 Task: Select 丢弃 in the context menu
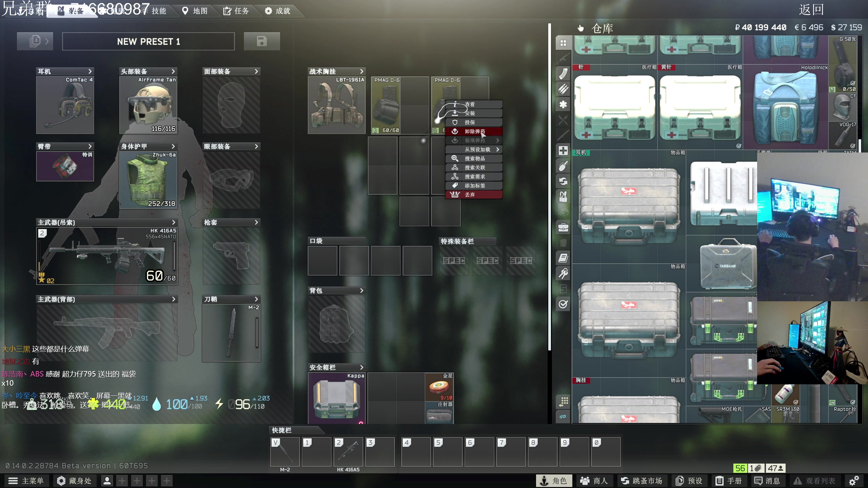pyautogui.click(x=474, y=195)
